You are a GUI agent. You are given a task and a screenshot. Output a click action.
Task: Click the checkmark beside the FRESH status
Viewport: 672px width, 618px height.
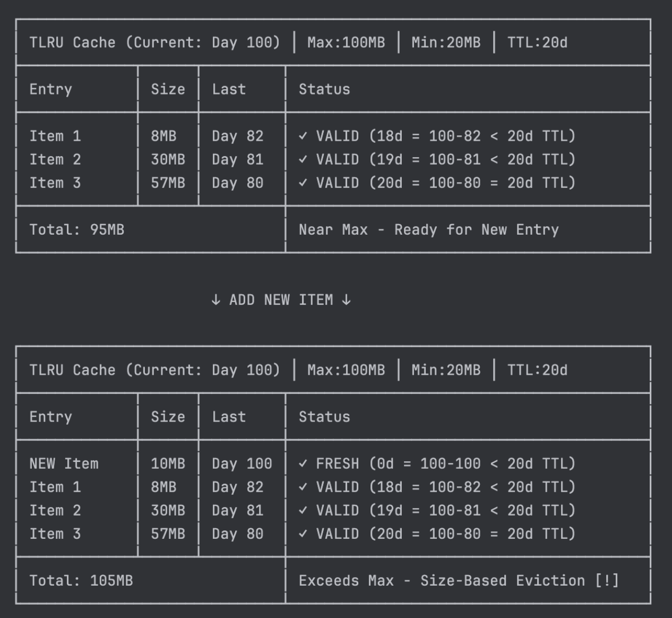(303, 463)
